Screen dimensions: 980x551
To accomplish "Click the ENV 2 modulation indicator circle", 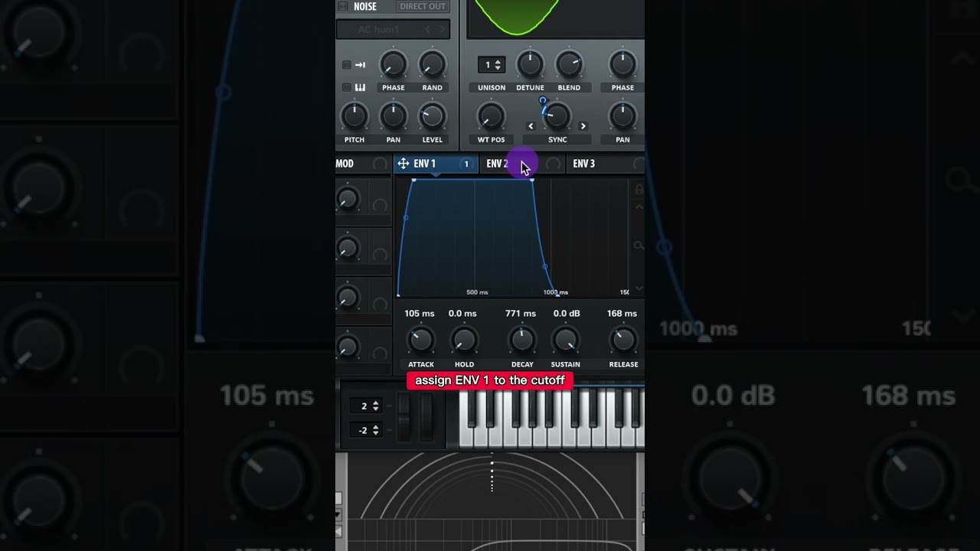I will 552,164.
